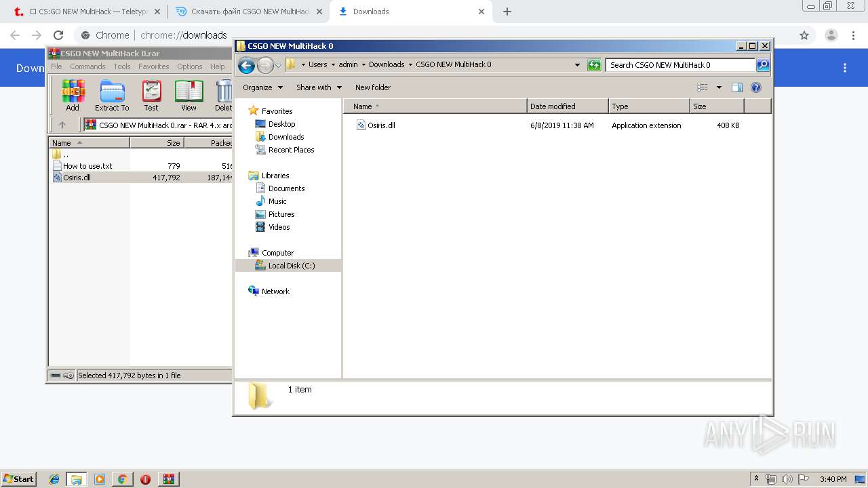Viewport: 868px width, 488px height.
Task: Open recent pages dropdown in Explorer
Action: 278,66
